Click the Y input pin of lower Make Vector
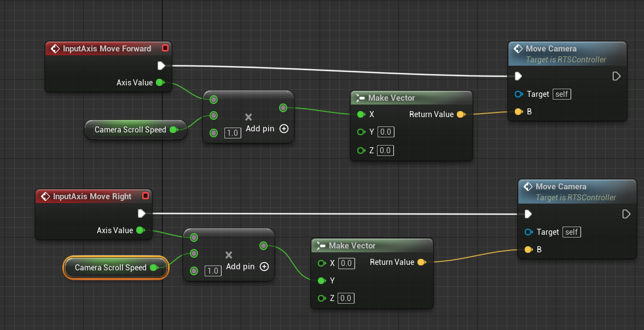Screen dimensions: 644x330 tap(322, 281)
